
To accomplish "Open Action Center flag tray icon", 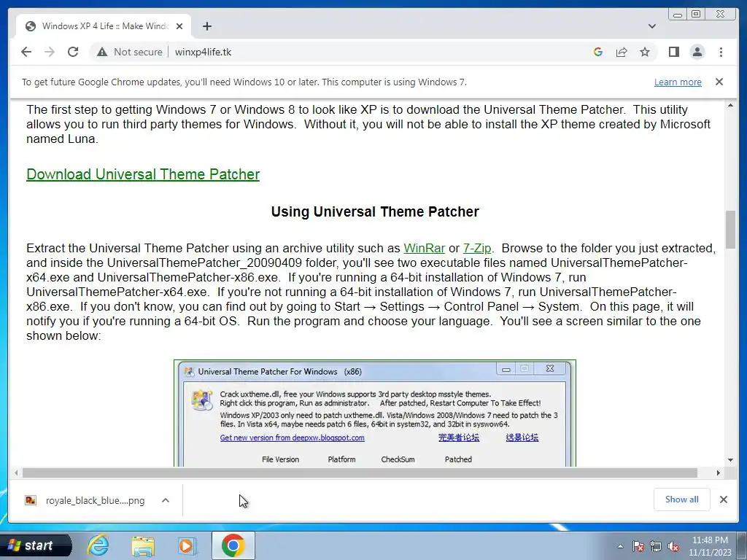I will pos(638,546).
